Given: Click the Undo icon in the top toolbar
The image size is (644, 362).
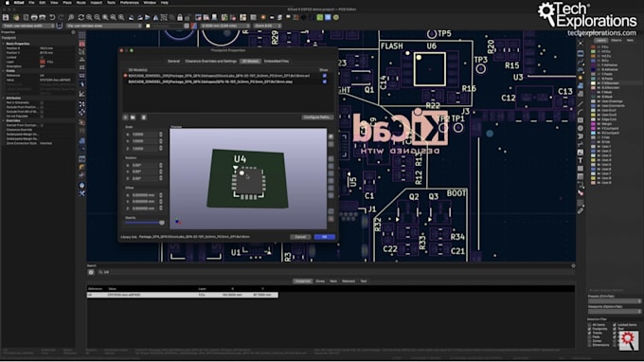Looking at the screenshot, I should point(52,18).
